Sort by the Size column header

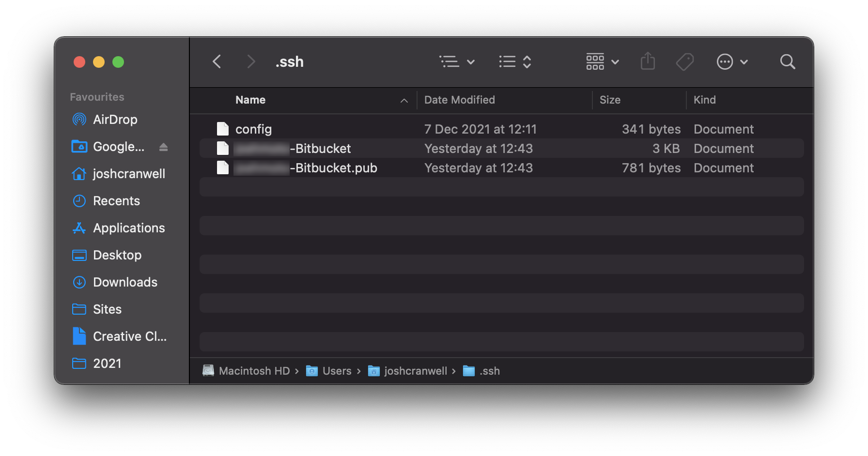tap(610, 100)
